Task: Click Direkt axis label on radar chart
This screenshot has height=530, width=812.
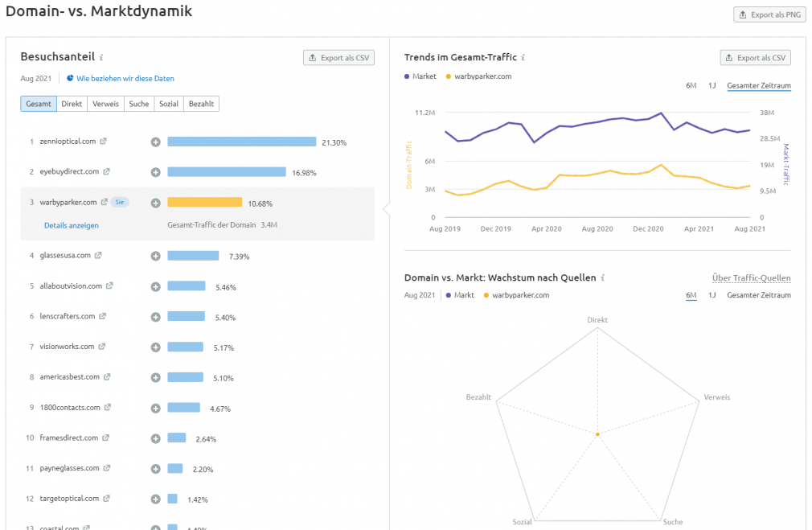Action: tap(597, 319)
